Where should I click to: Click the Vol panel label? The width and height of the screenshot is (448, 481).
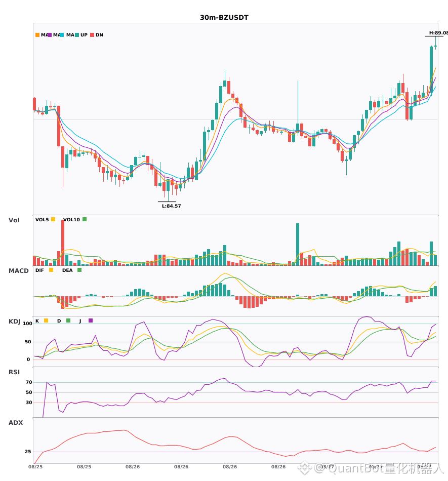(14, 220)
